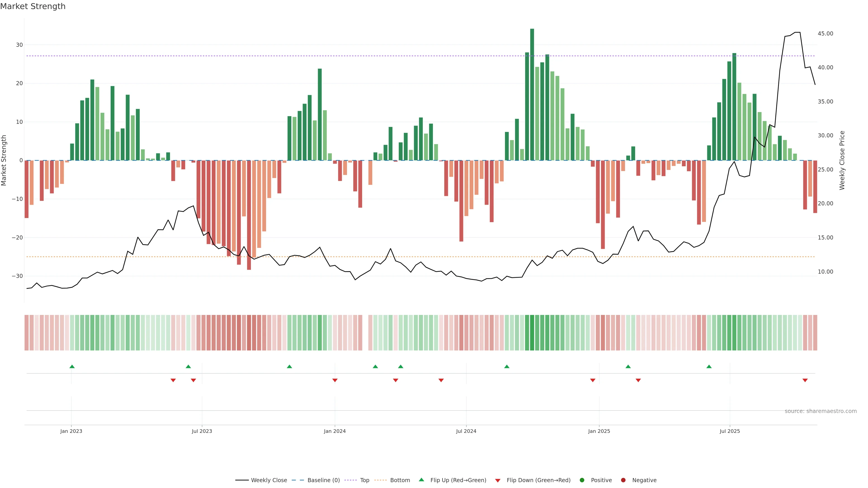
Task: Click the last red flip-down marker at far right
Action: point(805,380)
